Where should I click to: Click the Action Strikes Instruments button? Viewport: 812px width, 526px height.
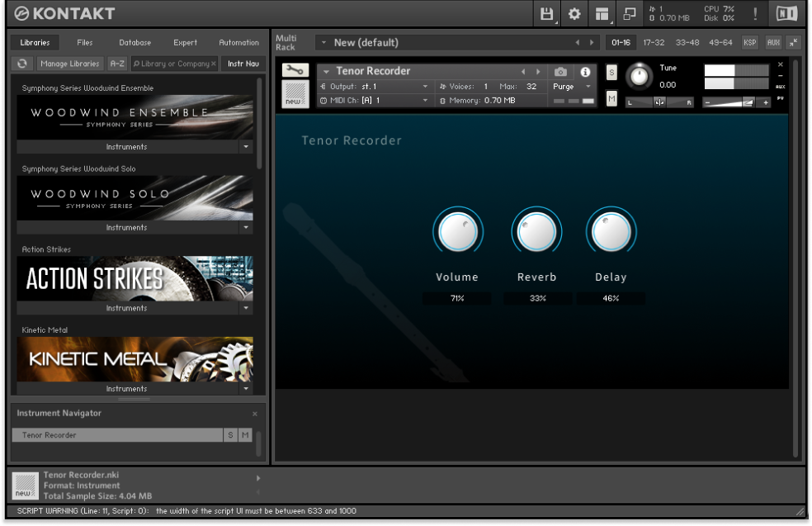[127, 308]
